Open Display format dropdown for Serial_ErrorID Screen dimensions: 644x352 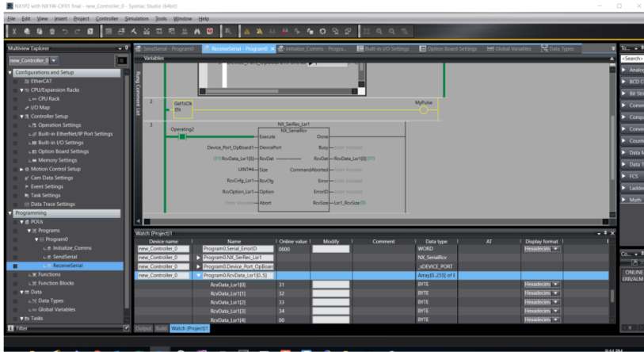tap(556, 249)
